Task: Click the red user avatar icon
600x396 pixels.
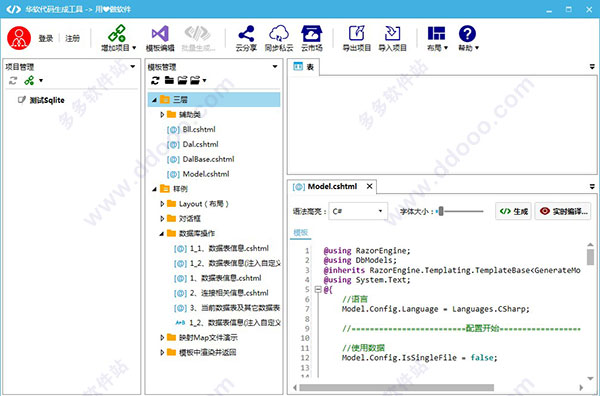Action: pos(19,37)
